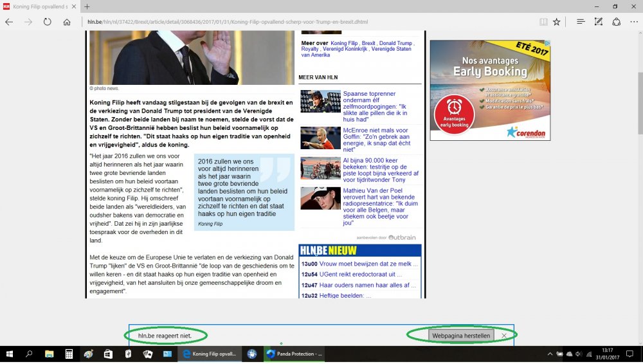Viewport: 643px width, 364px height.
Task: Make a Web Note on this page
Action: click(x=599, y=22)
